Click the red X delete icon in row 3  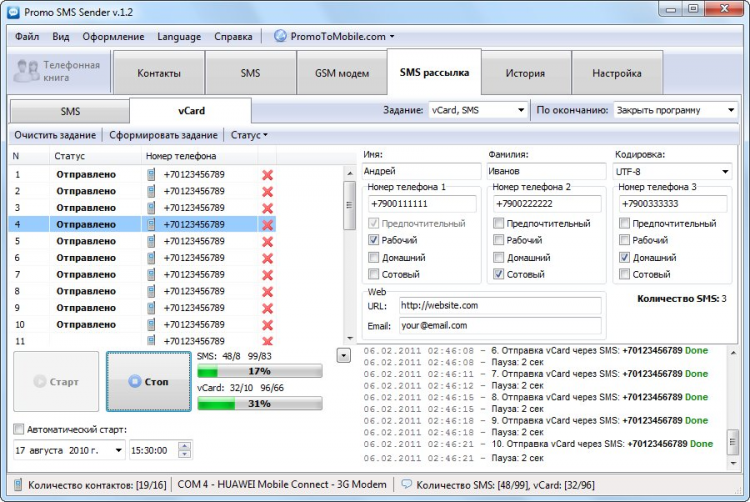point(267,208)
